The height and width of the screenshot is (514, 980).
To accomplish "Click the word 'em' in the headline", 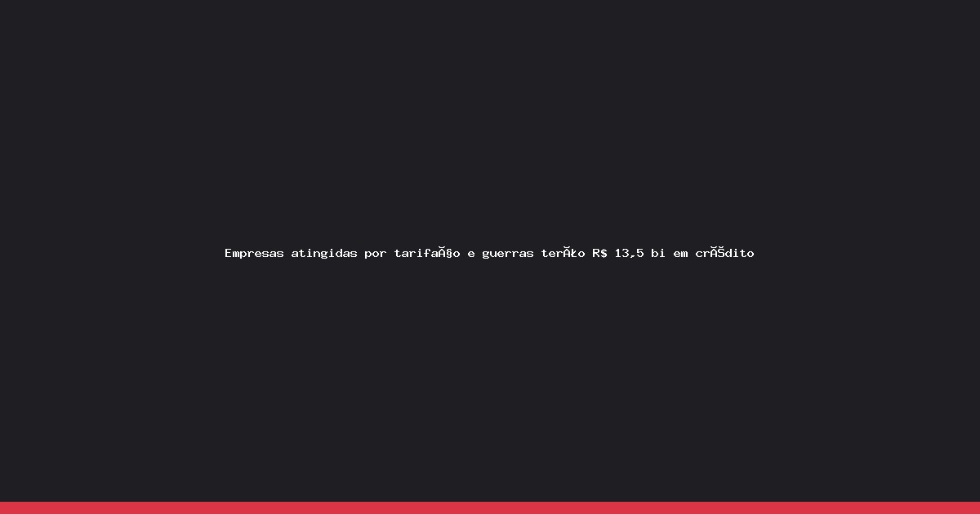I will 680,254.
